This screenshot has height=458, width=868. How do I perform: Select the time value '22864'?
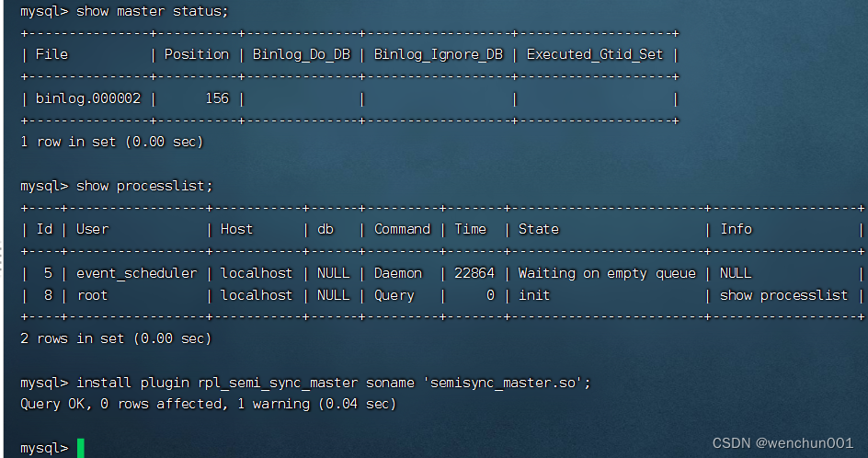click(x=474, y=273)
